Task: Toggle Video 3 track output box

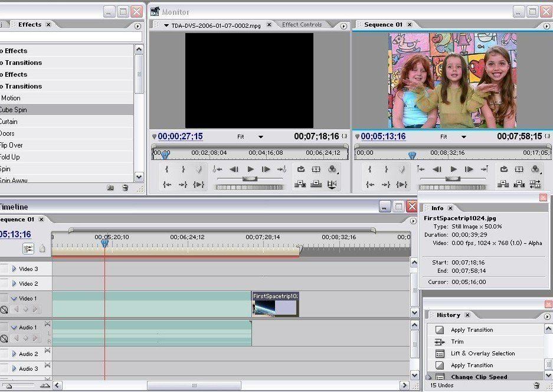Action: coord(4,269)
